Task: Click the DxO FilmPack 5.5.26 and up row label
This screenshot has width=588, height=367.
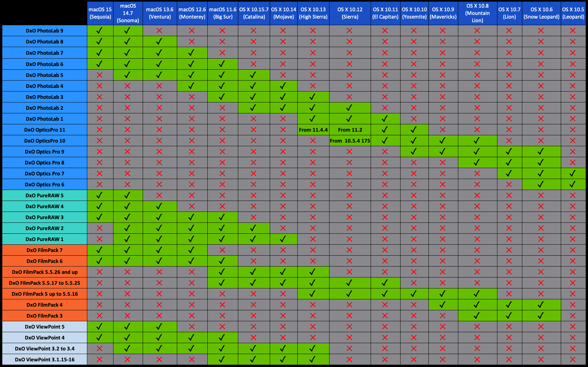Action: pyautogui.click(x=44, y=272)
